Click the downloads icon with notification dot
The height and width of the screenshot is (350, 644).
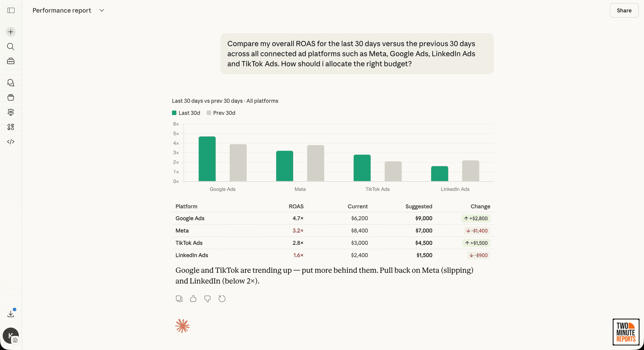pos(10,314)
